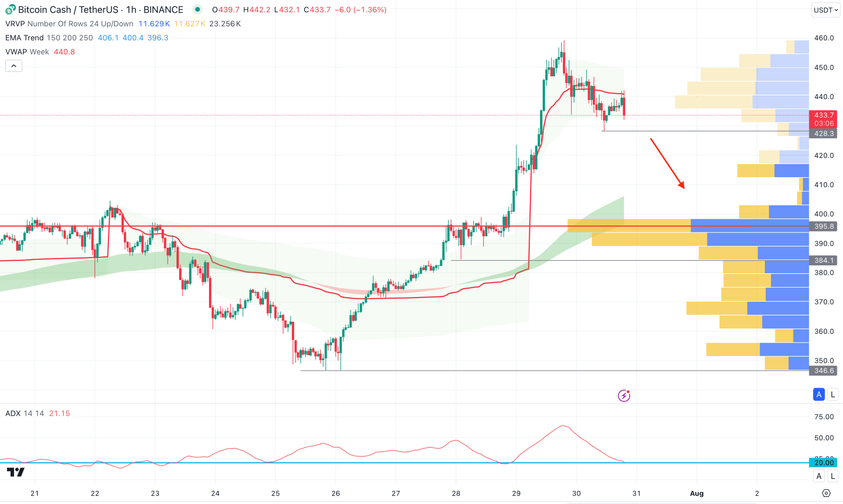Viewport: 843px width, 504px height.
Task: Click the 1h interval label in title
Action: tap(131, 10)
